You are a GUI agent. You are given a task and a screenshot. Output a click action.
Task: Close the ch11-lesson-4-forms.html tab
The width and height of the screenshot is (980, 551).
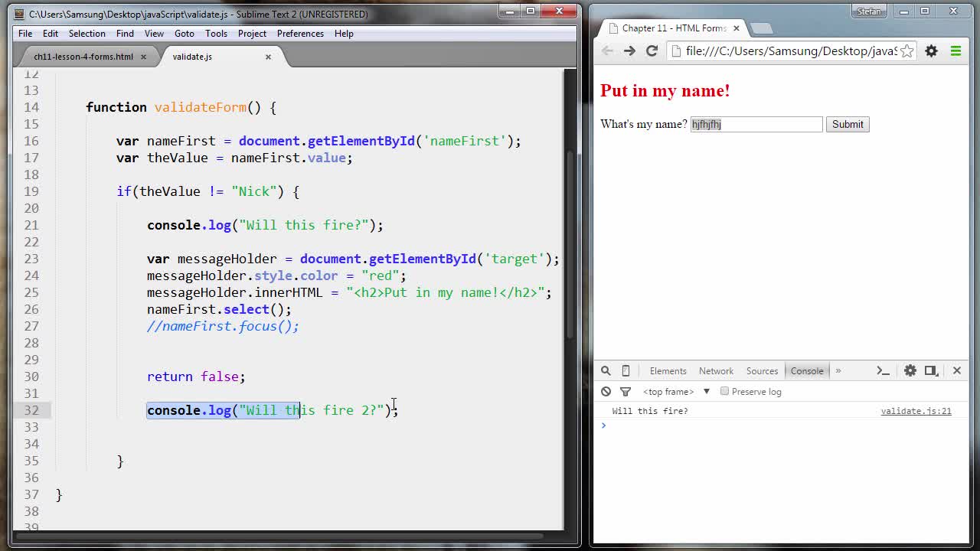click(143, 57)
